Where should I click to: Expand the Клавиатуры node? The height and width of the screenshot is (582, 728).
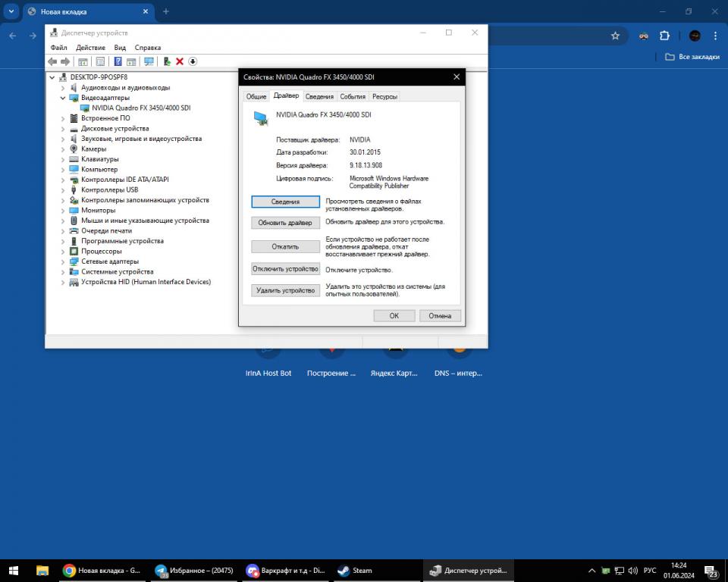pyautogui.click(x=63, y=159)
